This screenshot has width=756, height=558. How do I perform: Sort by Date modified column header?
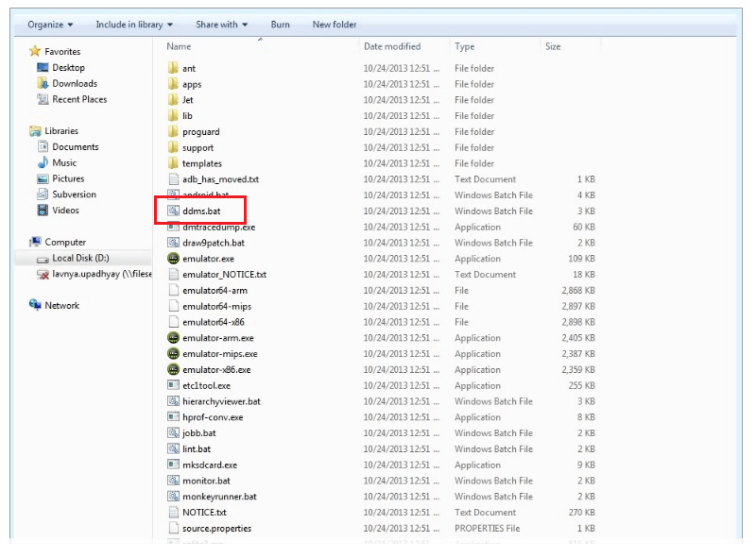(392, 46)
